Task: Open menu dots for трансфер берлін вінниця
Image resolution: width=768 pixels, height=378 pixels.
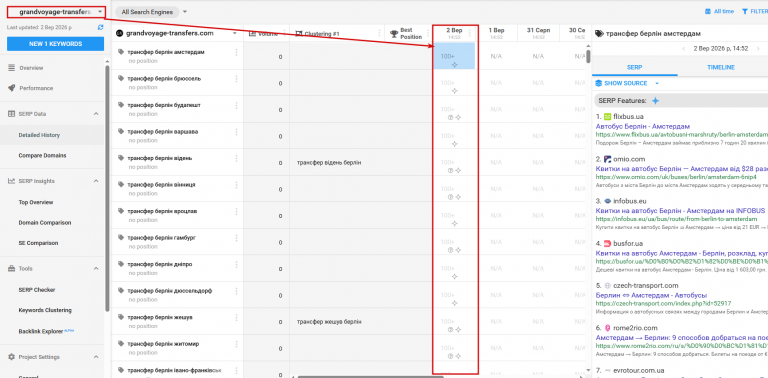Action: [x=237, y=185]
